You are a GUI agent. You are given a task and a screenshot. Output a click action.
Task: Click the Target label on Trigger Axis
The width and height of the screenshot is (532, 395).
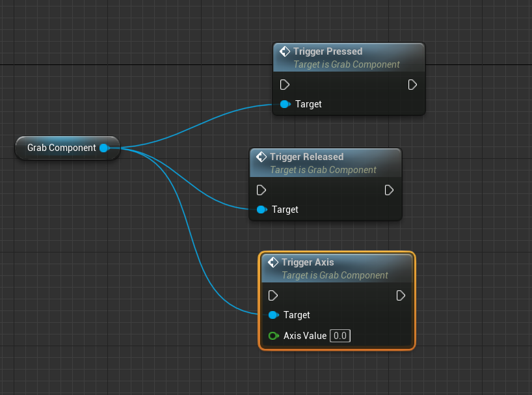pyautogui.click(x=297, y=315)
